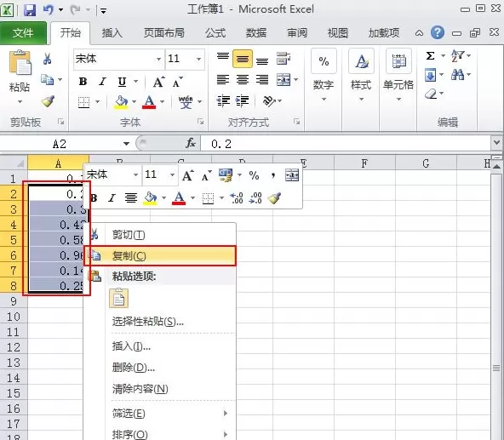The width and height of the screenshot is (504, 440).
Task: Toggle Italic in the ribbon font group
Action: point(102,82)
